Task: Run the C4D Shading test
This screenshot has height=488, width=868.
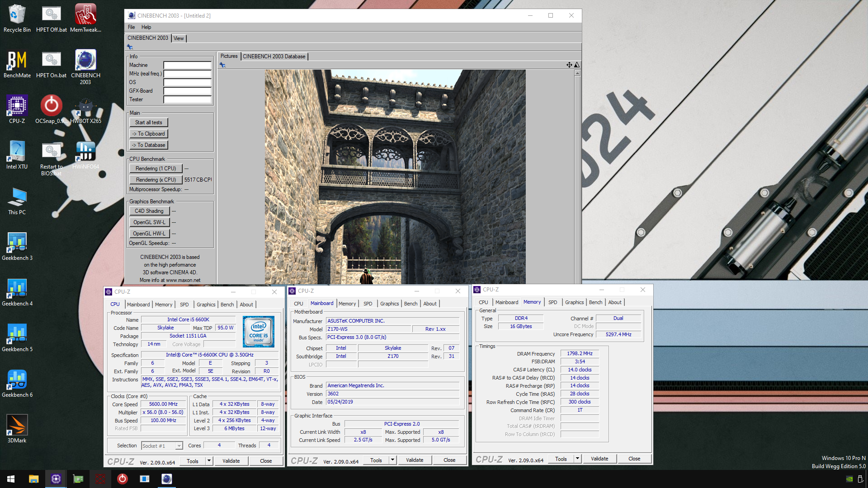Action: coord(149,211)
